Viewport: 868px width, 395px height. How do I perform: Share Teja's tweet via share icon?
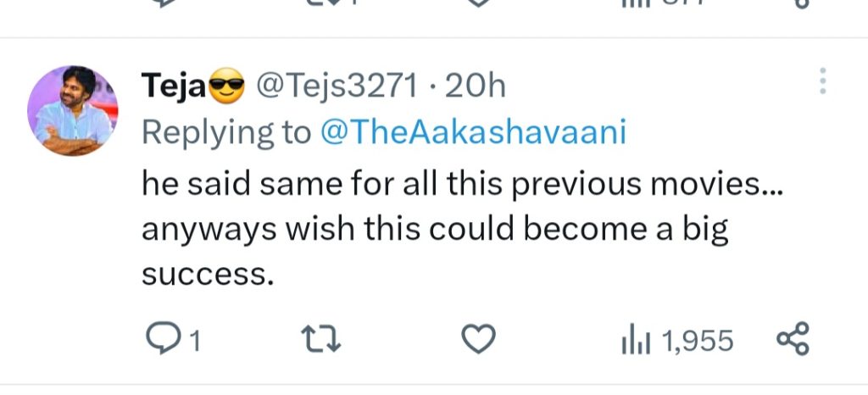click(x=793, y=340)
